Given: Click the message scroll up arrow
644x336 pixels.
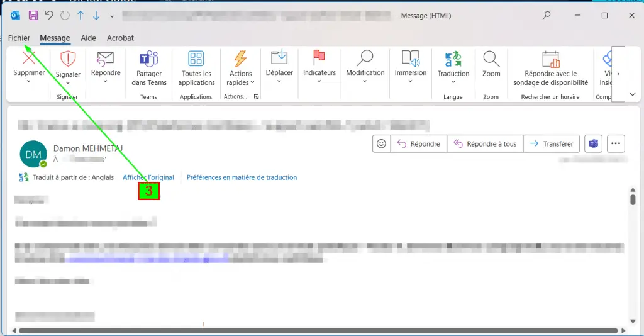Looking at the screenshot, I should (x=633, y=190).
